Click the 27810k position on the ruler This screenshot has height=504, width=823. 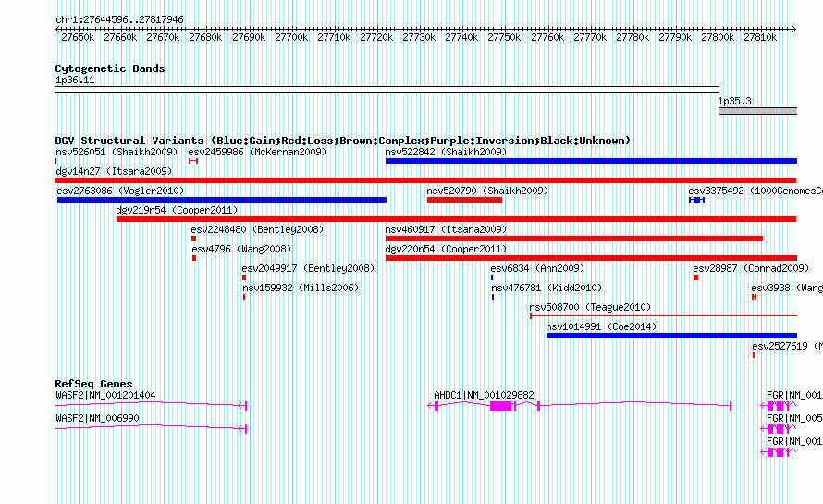(x=760, y=37)
